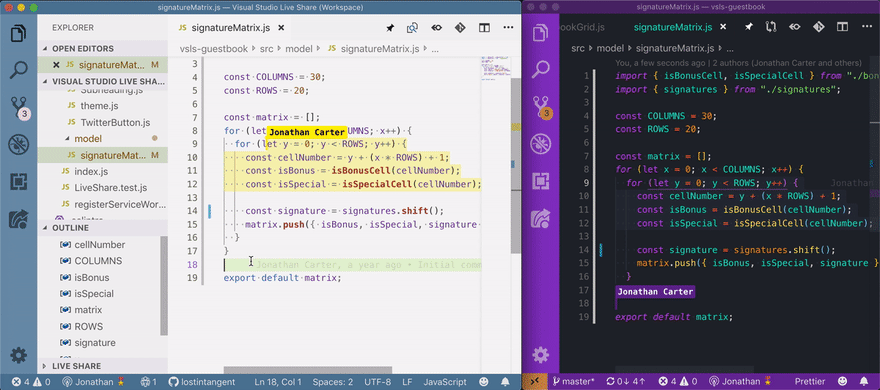Click feedback smiley in left status bar
880x390 pixels.
[485, 382]
